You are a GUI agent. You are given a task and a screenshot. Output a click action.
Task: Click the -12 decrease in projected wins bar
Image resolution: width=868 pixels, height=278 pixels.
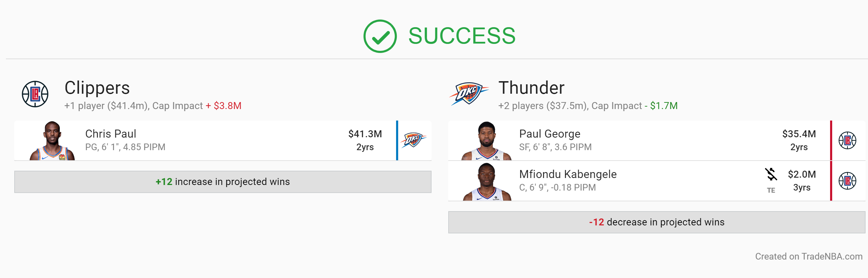(x=657, y=222)
